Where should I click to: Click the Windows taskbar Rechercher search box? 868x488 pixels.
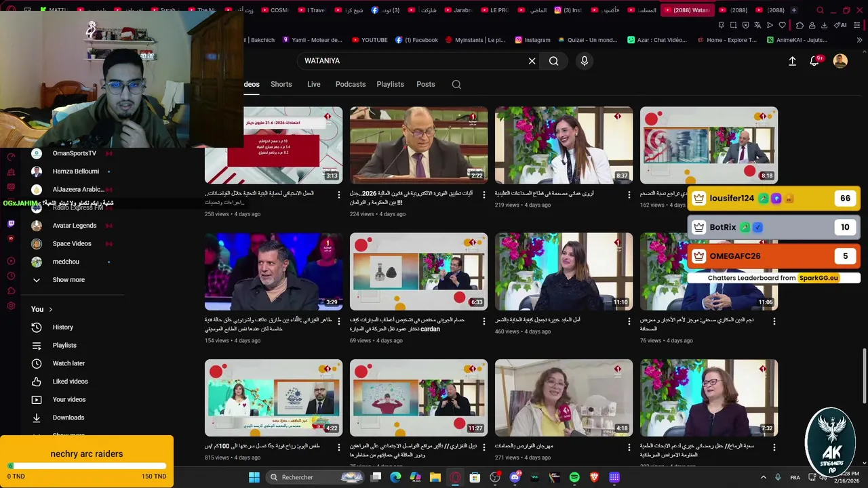tap(315, 477)
